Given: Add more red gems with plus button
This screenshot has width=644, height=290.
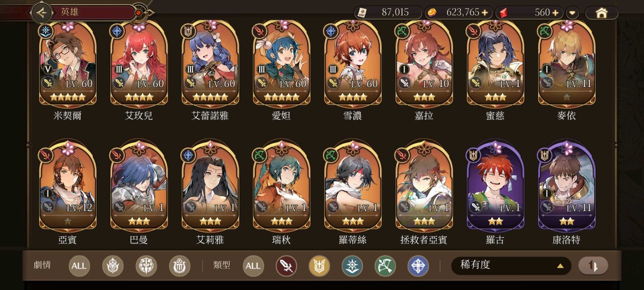Looking at the screenshot, I should 556,13.
